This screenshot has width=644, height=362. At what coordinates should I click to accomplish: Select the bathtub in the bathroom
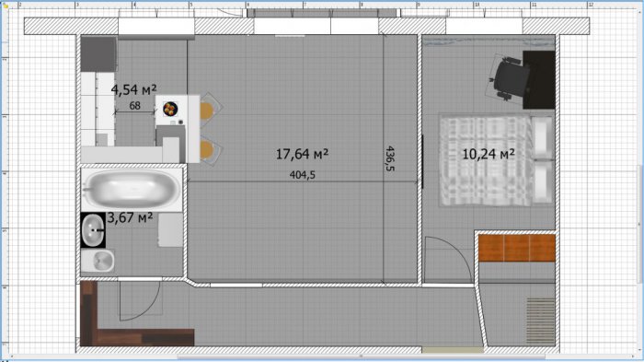[132, 190]
